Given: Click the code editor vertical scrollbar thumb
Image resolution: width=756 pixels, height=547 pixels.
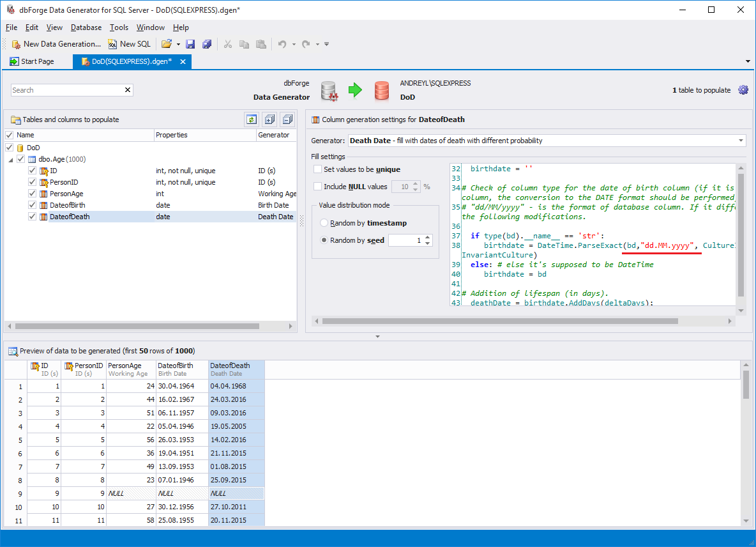Looking at the screenshot, I should pyautogui.click(x=741, y=235).
